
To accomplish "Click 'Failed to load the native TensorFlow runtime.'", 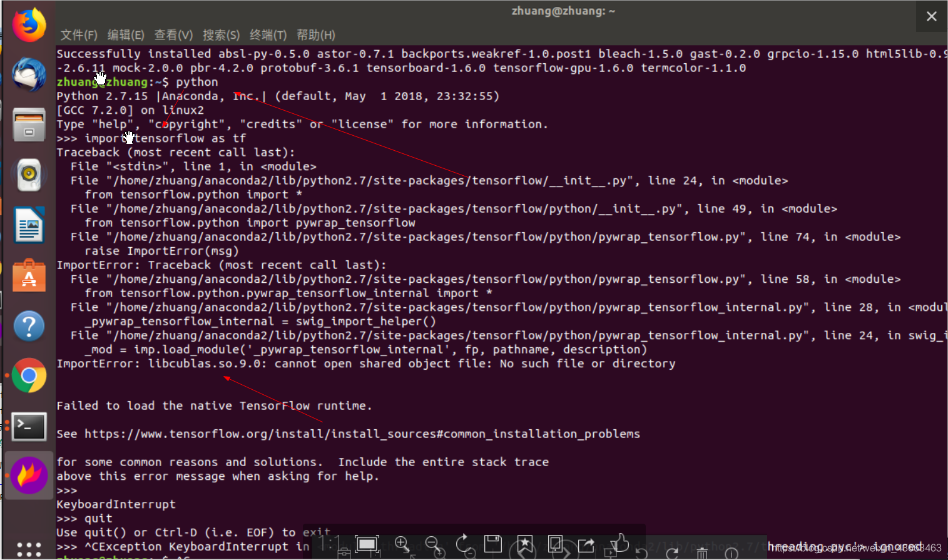I will tap(214, 406).
